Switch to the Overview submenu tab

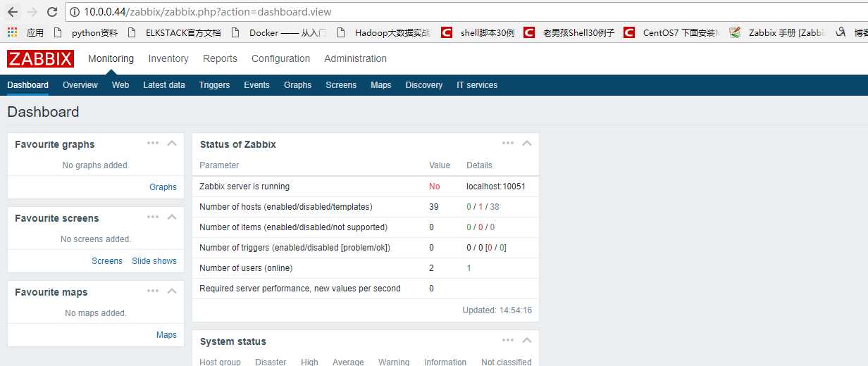coord(80,85)
